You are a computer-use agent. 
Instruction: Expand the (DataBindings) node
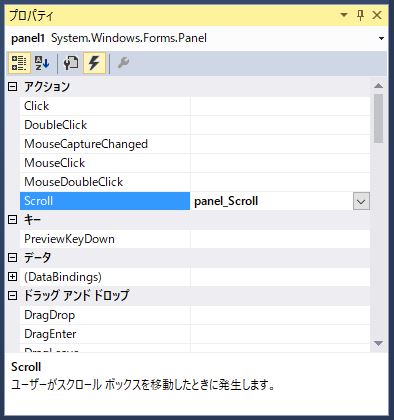click(12, 277)
